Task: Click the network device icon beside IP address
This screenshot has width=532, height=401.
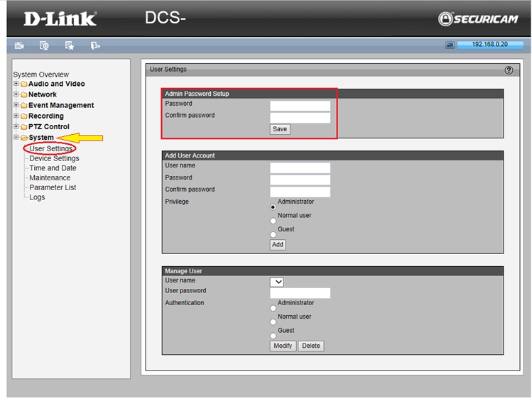Action: [450, 45]
